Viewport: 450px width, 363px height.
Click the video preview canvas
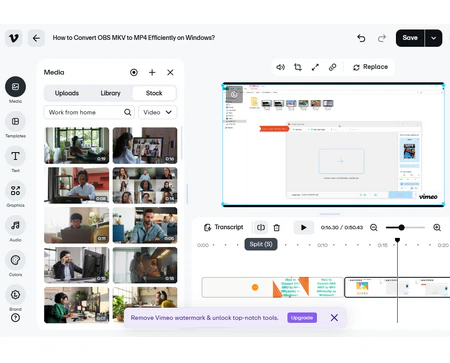333,145
